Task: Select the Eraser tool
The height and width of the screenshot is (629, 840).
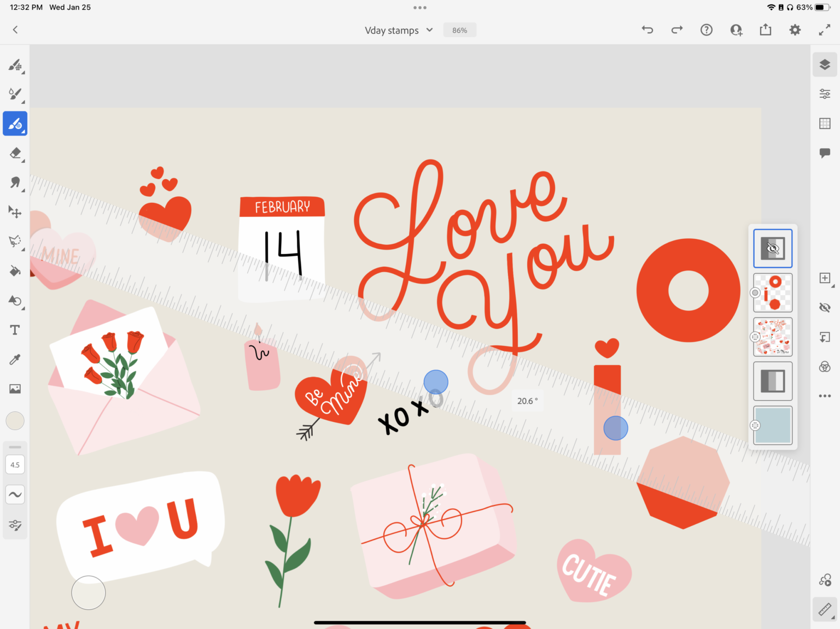Action: tap(15, 154)
